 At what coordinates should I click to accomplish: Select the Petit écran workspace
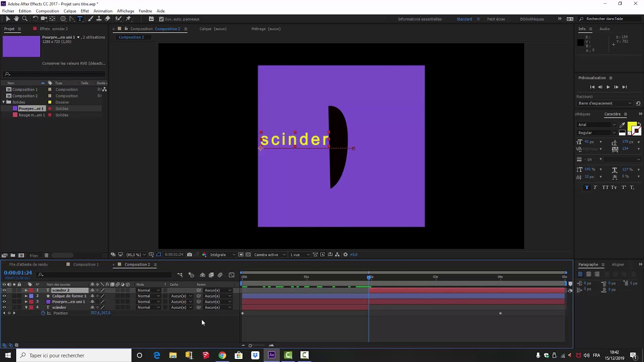point(496,19)
